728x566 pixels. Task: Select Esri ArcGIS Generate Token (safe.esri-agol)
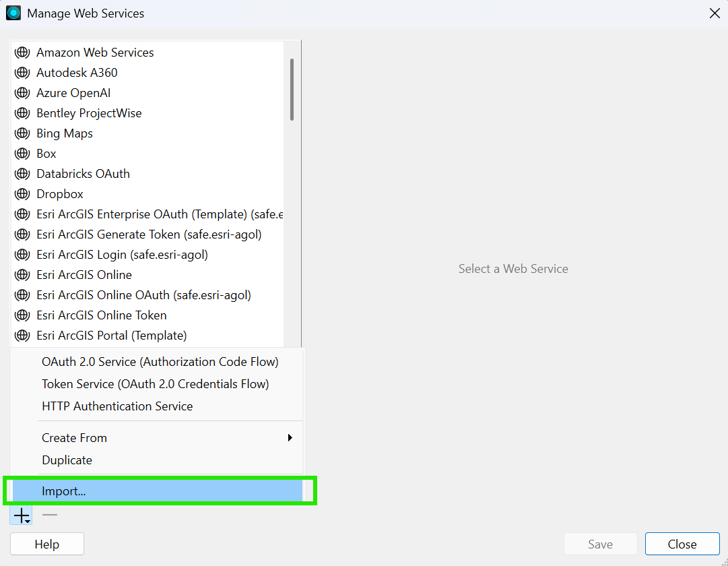tap(149, 234)
